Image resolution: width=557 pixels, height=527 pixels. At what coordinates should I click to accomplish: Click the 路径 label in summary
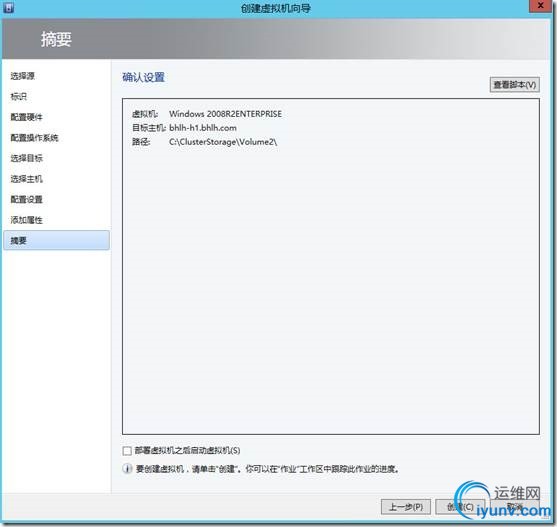click(141, 142)
